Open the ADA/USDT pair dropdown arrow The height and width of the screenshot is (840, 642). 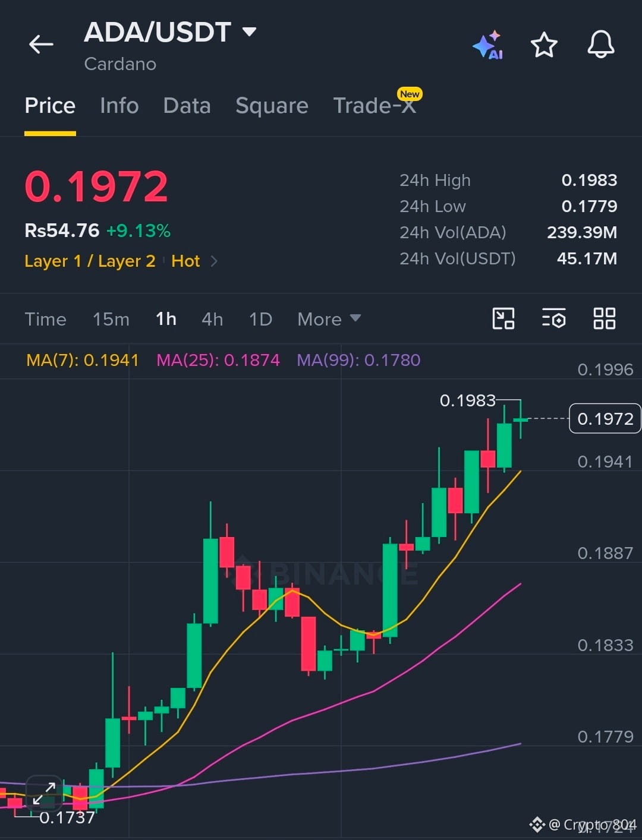click(x=250, y=31)
